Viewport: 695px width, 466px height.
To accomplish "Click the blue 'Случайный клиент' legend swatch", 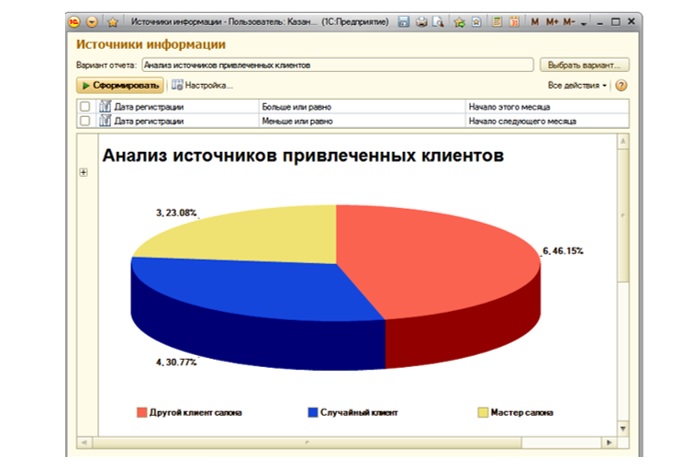I will point(313,412).
